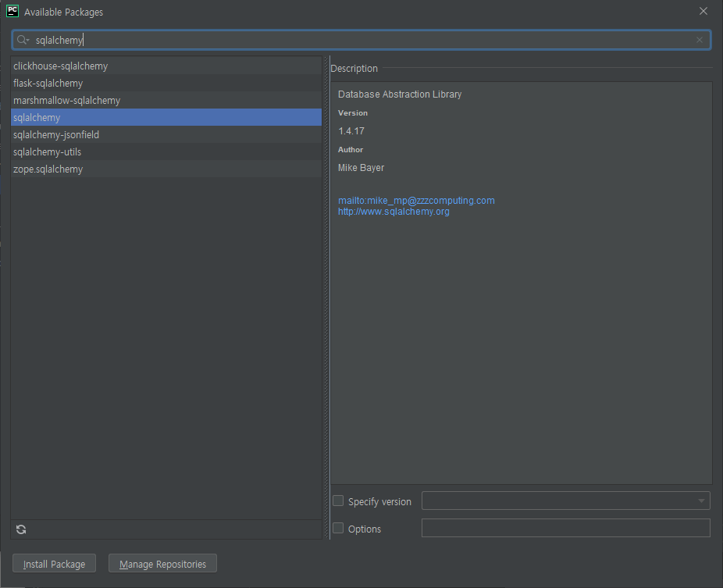The height and width of the screenshot is (588, 723).
Task: Select zope.sqlalchemy in the package list
Action: (166, 169)
